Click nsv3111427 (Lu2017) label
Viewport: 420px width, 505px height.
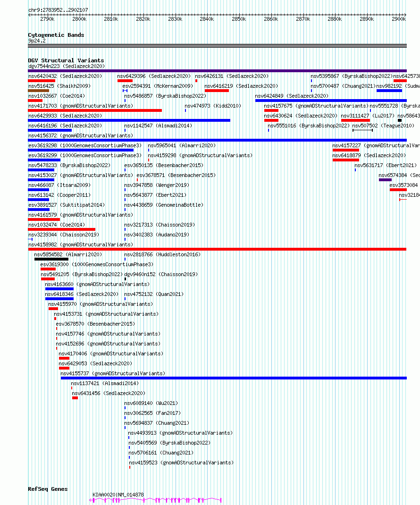(x=368, y=116)
